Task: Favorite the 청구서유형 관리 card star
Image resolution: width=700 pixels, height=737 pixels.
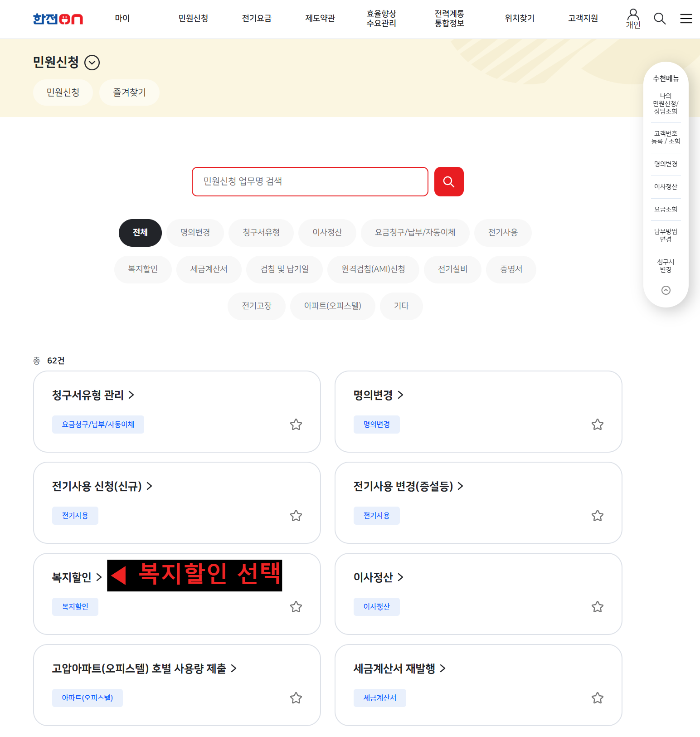Action: point(296,425)
